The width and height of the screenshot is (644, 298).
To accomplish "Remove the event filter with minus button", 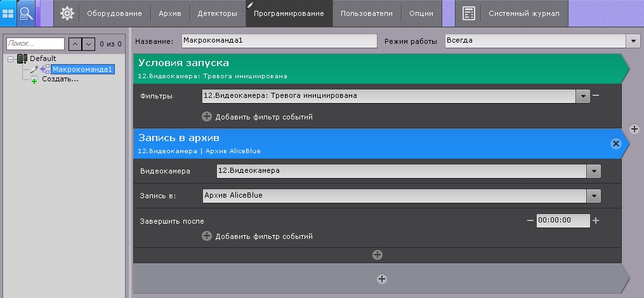I will click(x=596, y=96).
